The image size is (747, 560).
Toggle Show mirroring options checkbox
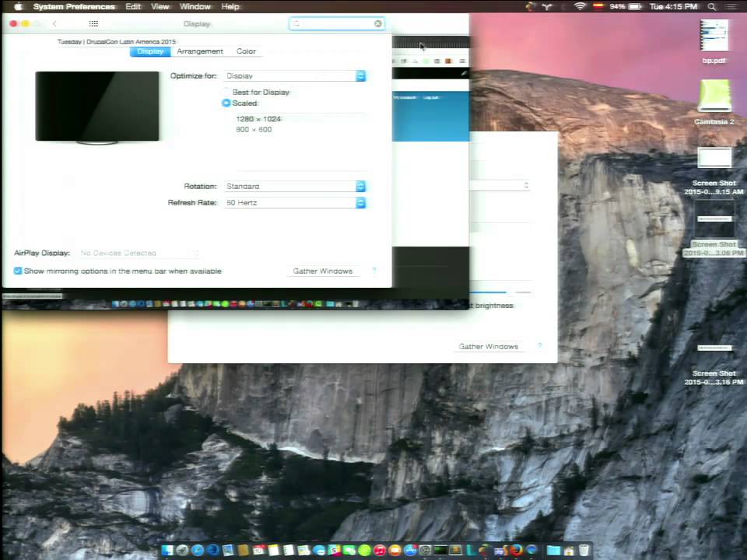18,271
